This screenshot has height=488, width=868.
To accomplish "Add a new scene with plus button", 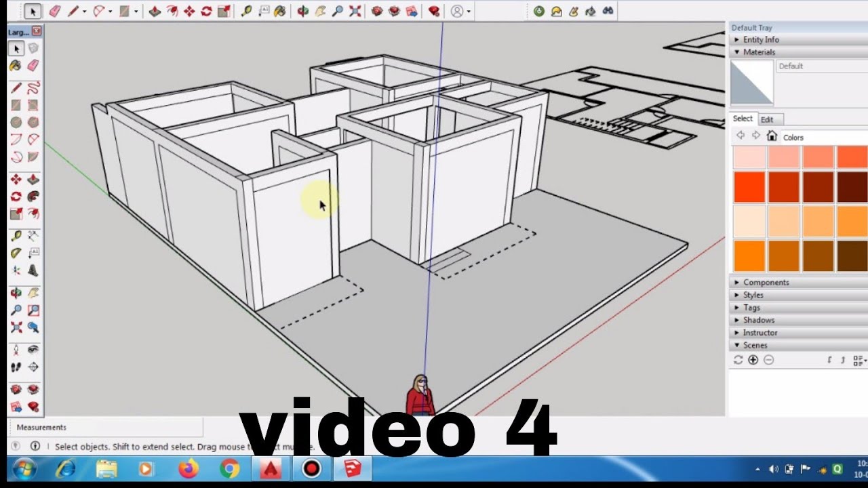I will [753, 360].
